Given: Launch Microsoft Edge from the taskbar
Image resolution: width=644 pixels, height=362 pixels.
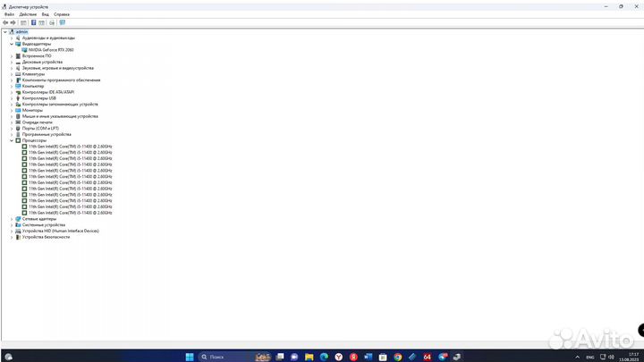Looking at the screenshot, I should pyautogui.click(x=324, y=357).
